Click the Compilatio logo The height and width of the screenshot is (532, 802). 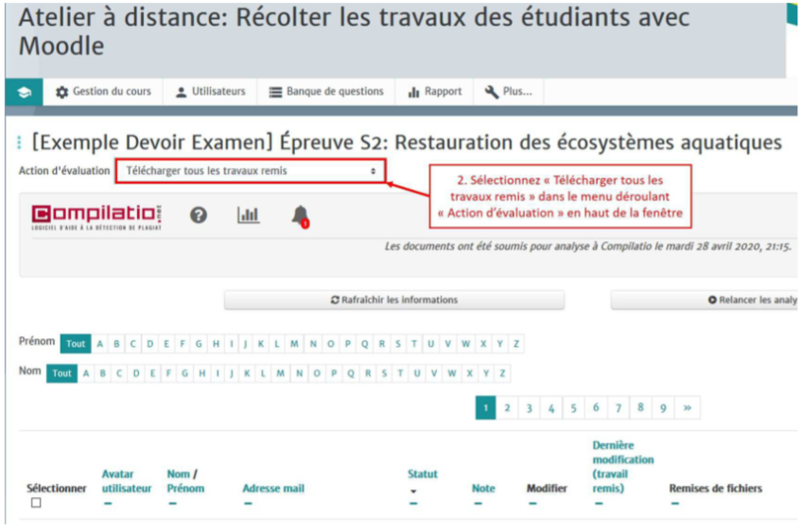pos(96,215)
